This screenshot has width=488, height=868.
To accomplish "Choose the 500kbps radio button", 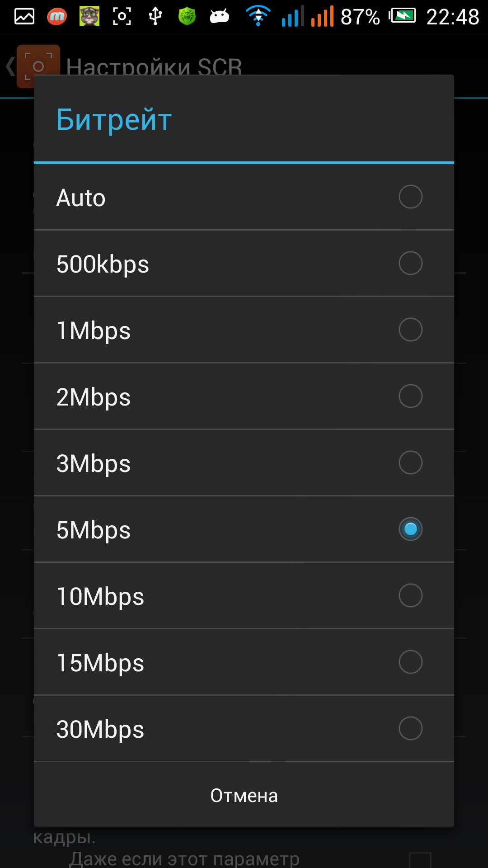I will pos(410,264).
